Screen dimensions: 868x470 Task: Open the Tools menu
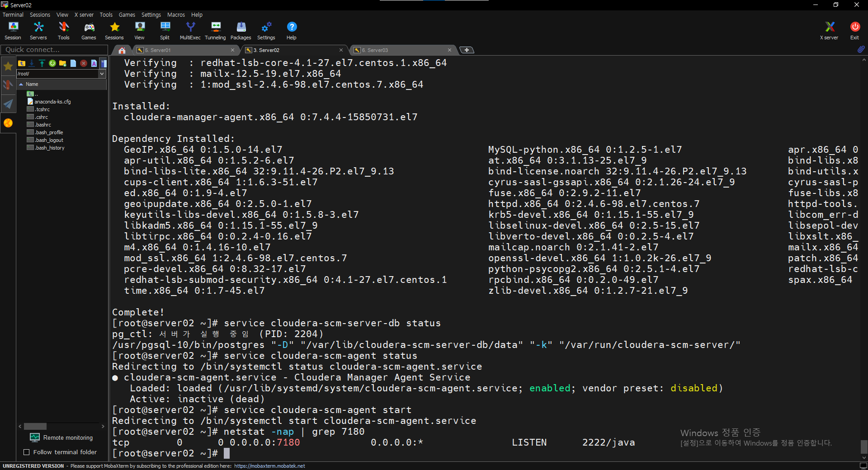106,14
